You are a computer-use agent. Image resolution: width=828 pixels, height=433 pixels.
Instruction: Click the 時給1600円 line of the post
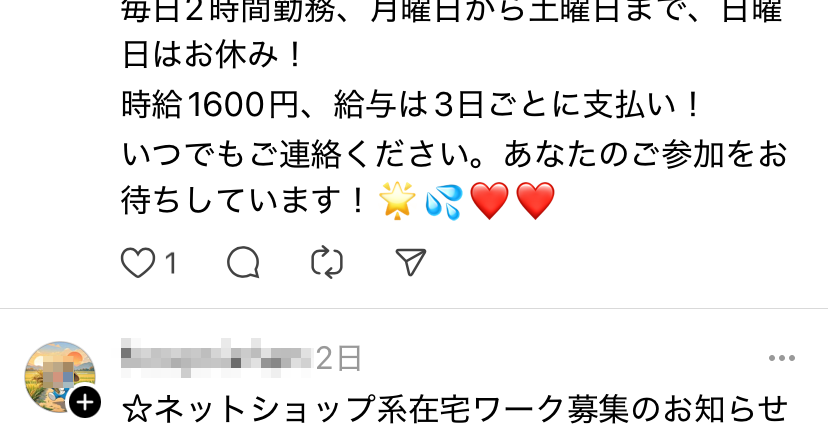[410, 105]
